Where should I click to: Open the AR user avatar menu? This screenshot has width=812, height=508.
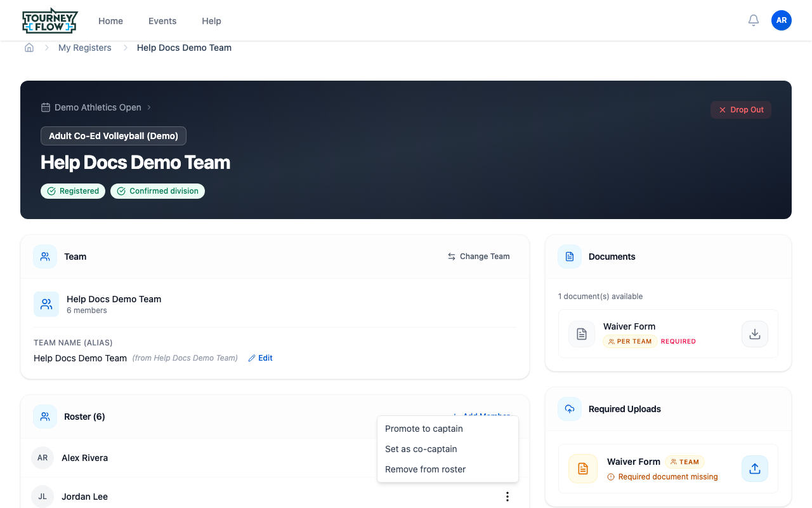(x=782, y=20)
